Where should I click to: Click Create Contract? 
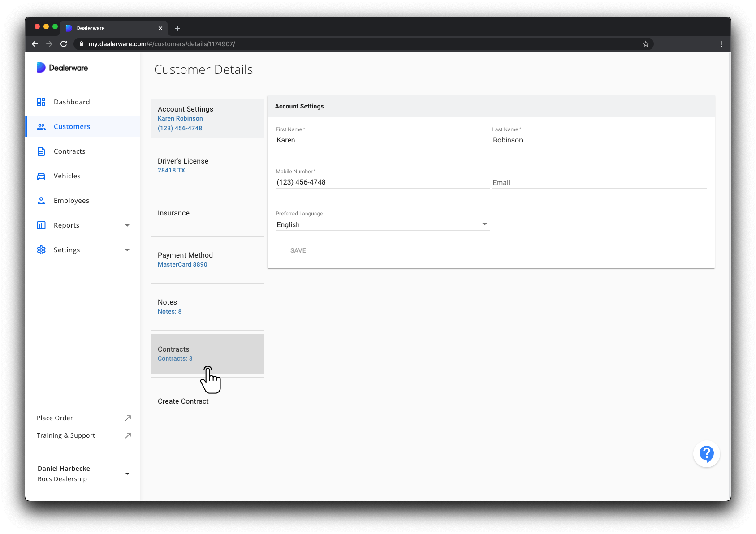pos(207,401)
